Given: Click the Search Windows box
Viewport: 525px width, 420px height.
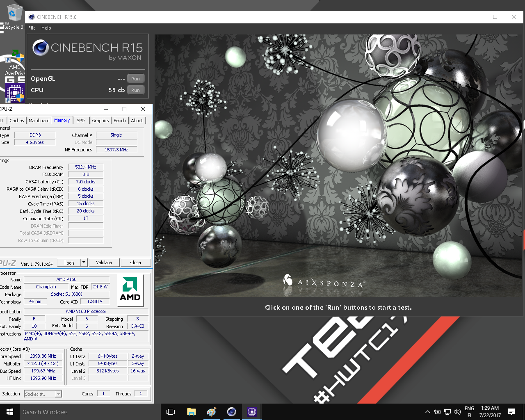Looking at the screenshot, I should click(90, 412).
